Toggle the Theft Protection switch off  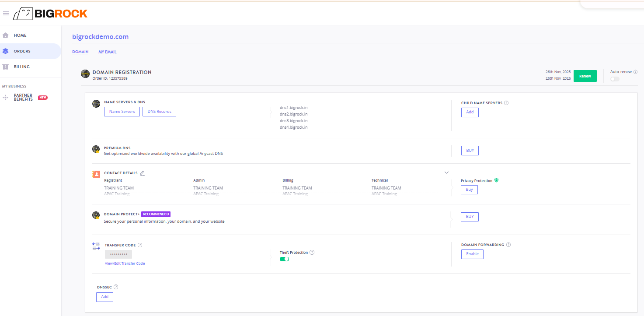coord(284,259)
